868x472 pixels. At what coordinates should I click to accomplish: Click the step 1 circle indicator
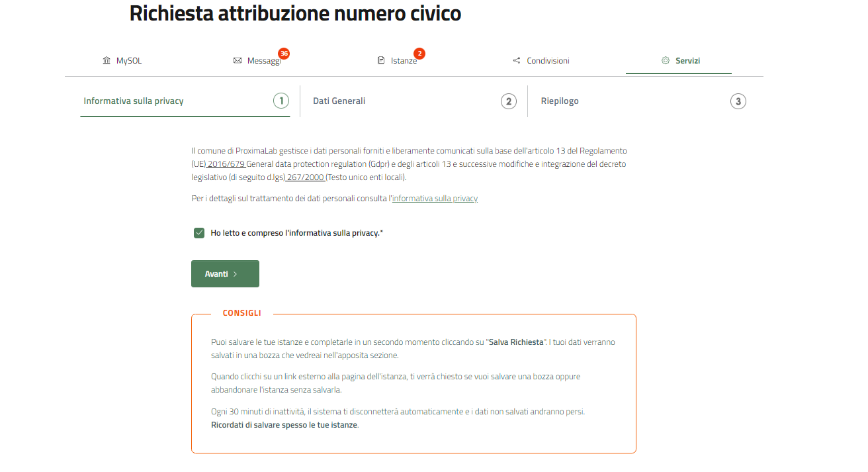click(x=281, y=101)
